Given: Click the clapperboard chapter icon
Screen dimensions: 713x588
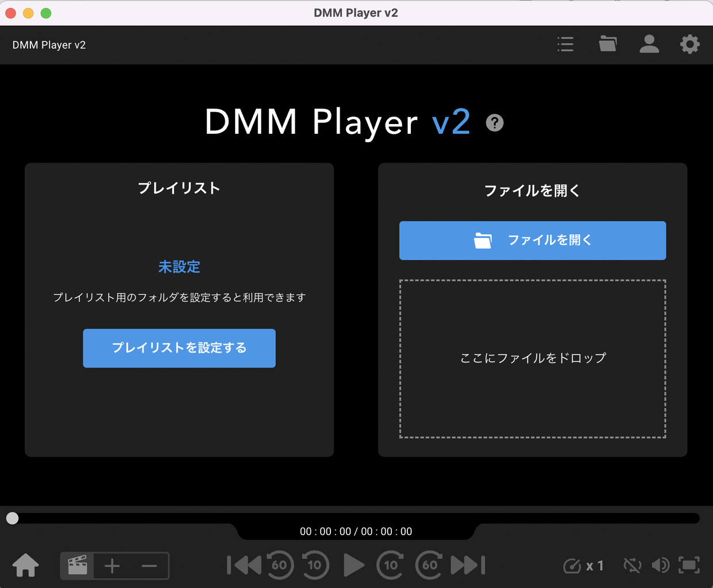Looking at the screenshot, I should 78,566.
